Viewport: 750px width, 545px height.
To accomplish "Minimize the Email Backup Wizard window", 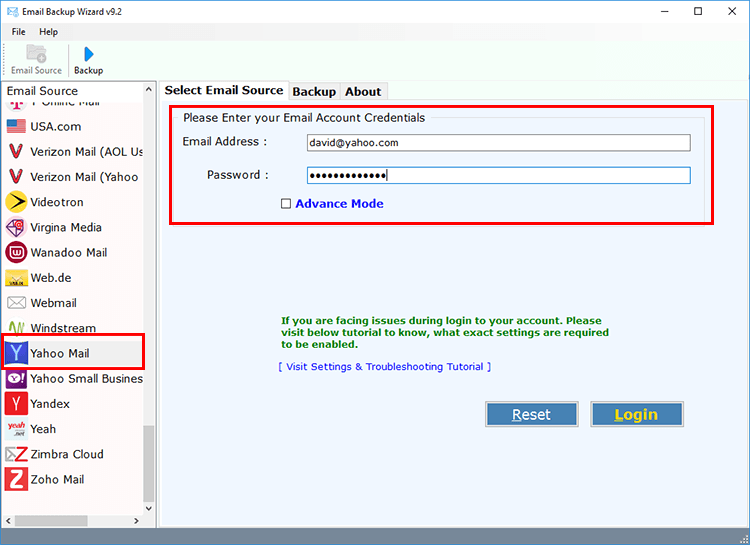I will (x=664, y=11).
